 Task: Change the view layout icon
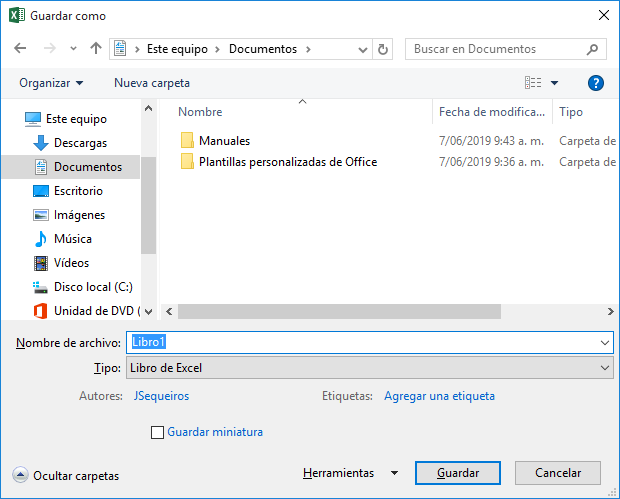coord(534,83)
